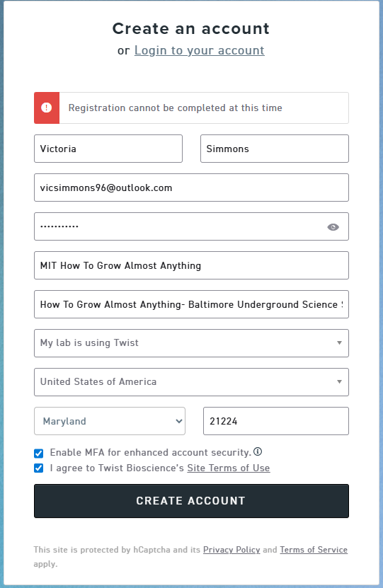Click 'Registration cannot be completed at this time' message

175,108
